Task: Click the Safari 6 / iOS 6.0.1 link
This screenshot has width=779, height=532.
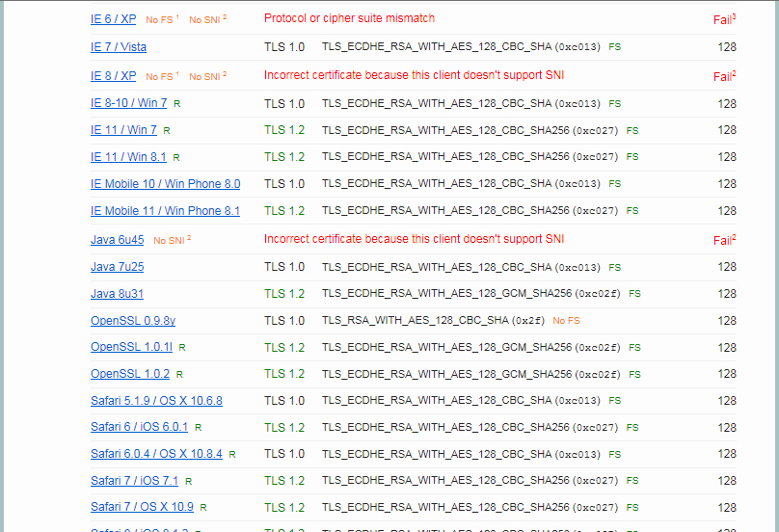Action: click(139, 427)
